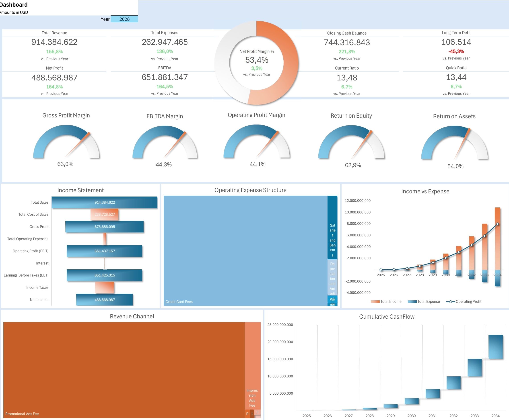Image resolution: width=509 pixels, height=420 pixels.
Task: Click the EBITDA Margin gauge value 44,3%
Action: (x=164, y=164)
